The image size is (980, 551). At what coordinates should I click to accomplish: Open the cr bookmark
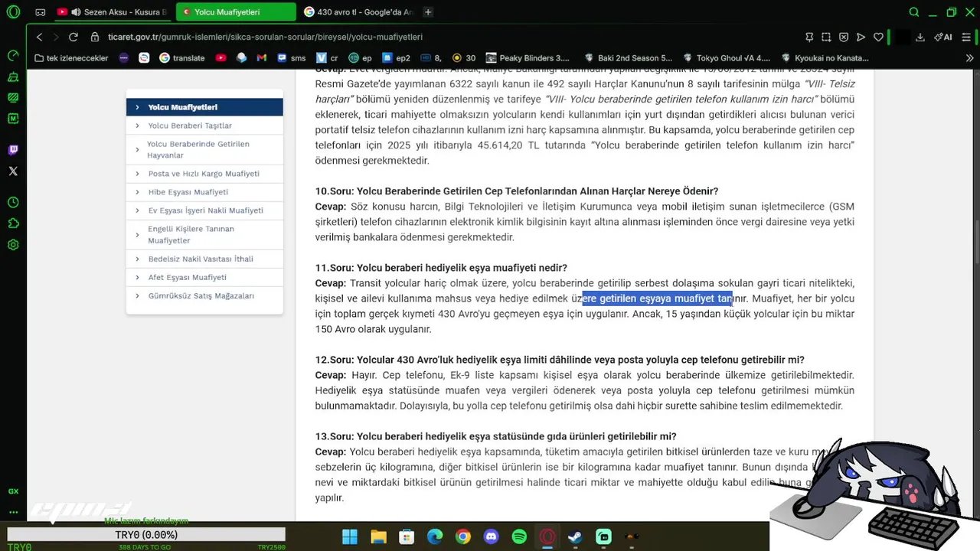[x=327, y=58]
